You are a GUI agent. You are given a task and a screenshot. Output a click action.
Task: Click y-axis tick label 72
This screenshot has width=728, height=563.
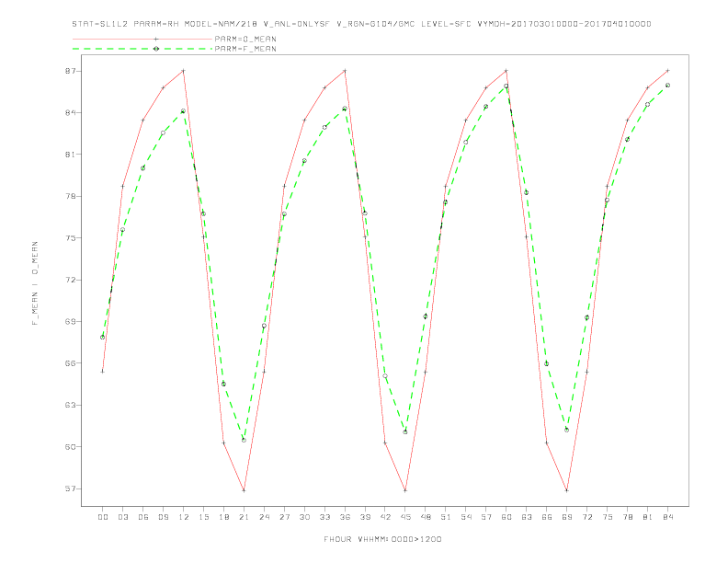pyautogui.click(x=70, y=280)
